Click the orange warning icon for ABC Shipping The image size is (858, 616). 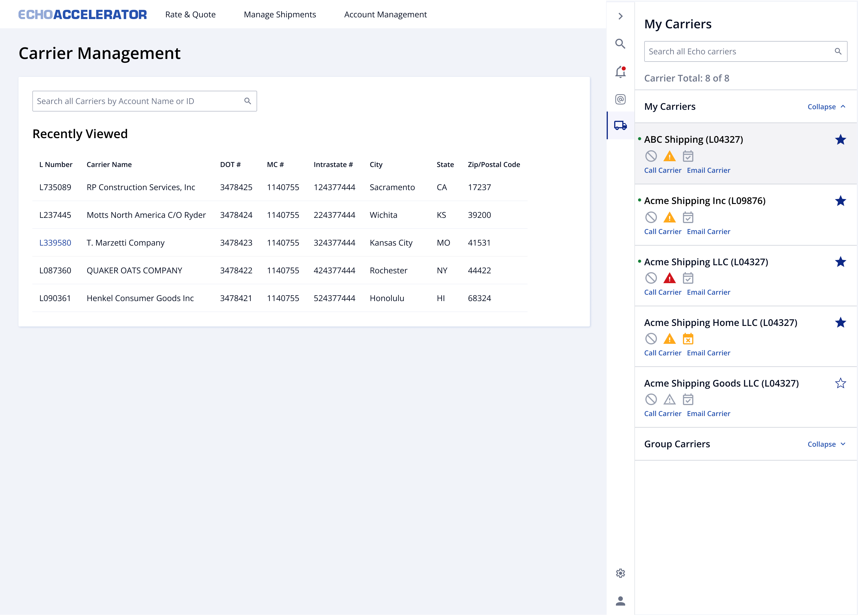670,156
